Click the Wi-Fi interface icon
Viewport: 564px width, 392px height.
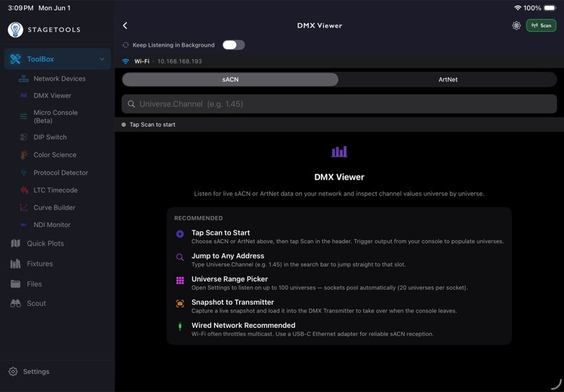(x=125, y=61)
